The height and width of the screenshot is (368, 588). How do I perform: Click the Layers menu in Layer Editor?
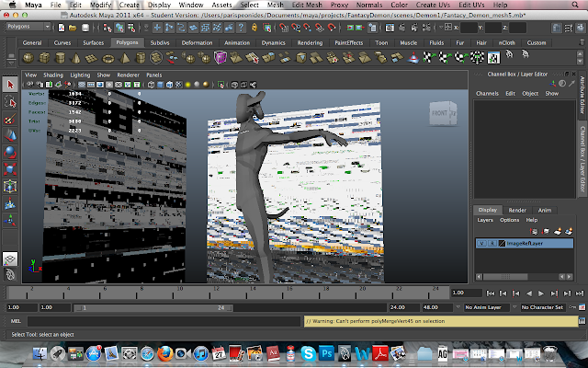pyautogui.click(x=485, y=220)
